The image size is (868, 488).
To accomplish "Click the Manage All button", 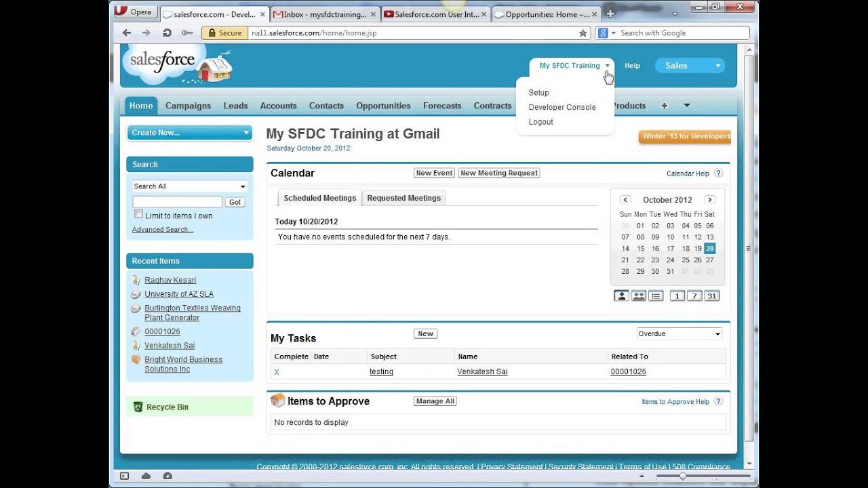I will 435,401.
